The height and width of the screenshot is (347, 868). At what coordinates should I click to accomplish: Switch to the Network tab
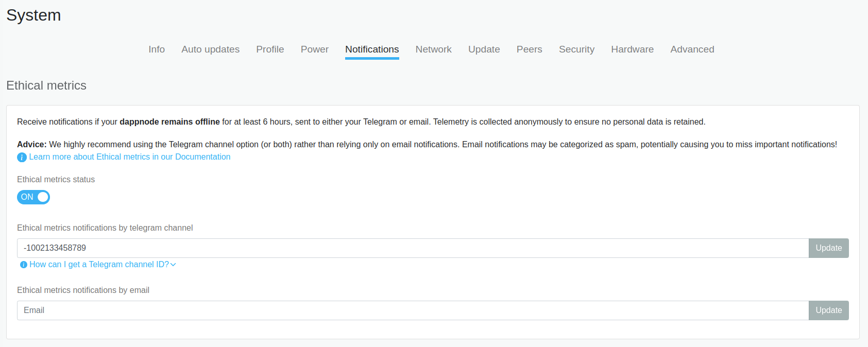tap(433, 49)
